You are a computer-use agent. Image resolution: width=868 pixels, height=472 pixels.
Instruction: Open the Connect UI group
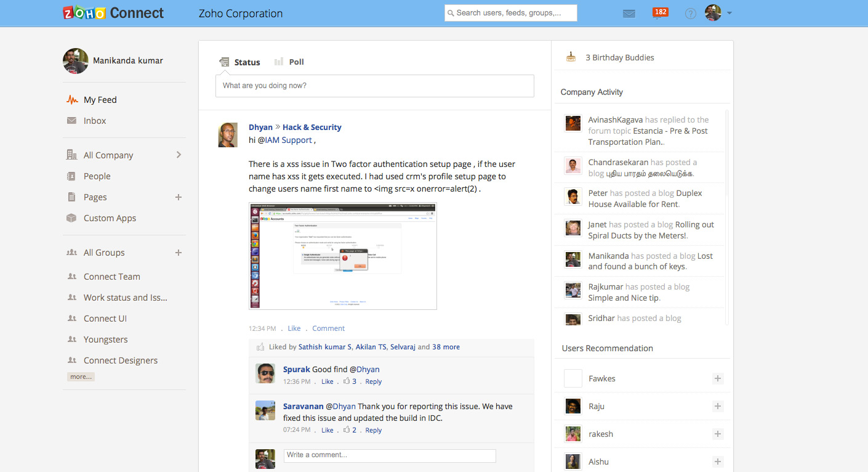click(105, 319)
